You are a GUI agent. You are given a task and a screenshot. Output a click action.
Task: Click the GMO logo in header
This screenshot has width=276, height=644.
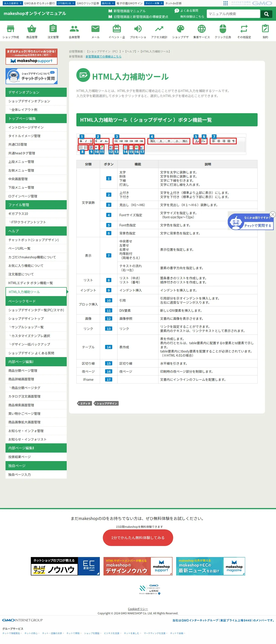pyautogui.click(x=262, y=3)
